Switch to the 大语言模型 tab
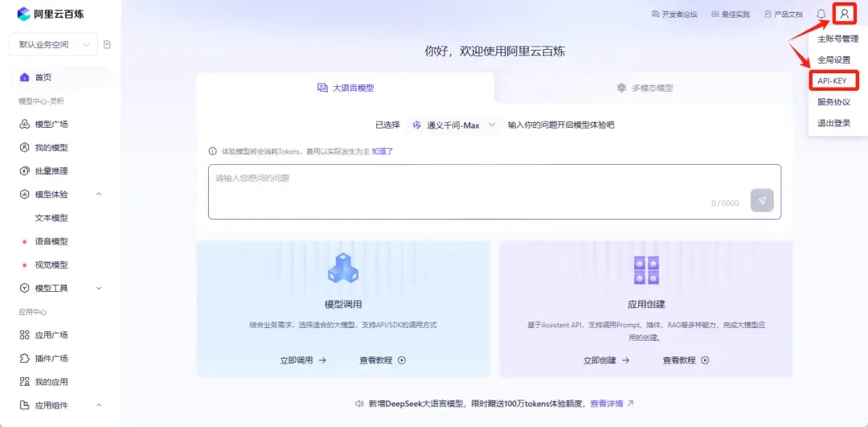 (346, 88)
